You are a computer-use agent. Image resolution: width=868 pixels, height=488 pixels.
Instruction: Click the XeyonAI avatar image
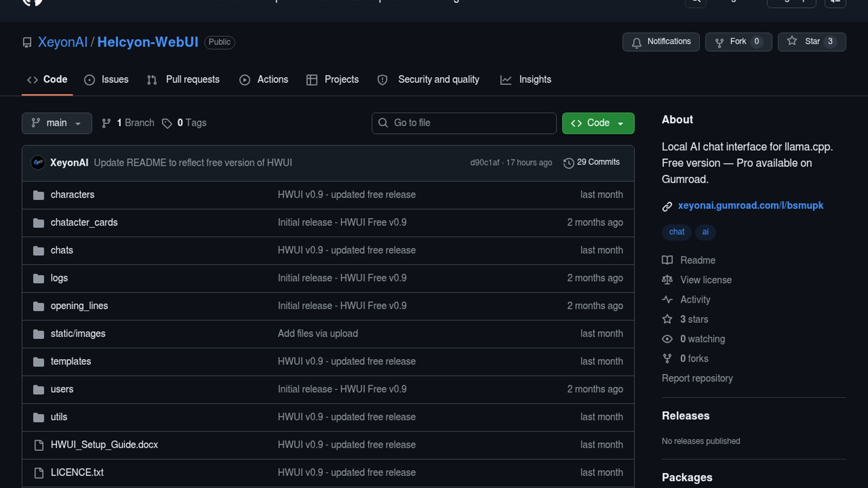tap(38, 163)
